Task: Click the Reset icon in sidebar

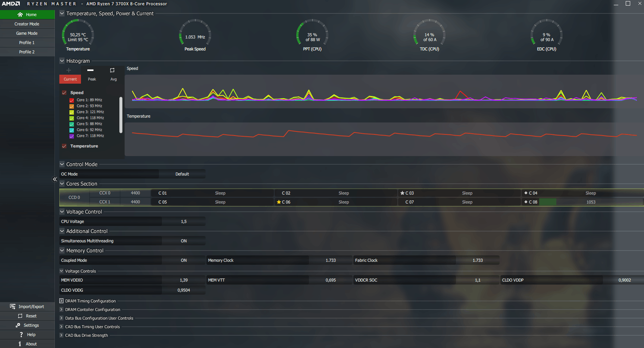Action: [x=20, y=316]
